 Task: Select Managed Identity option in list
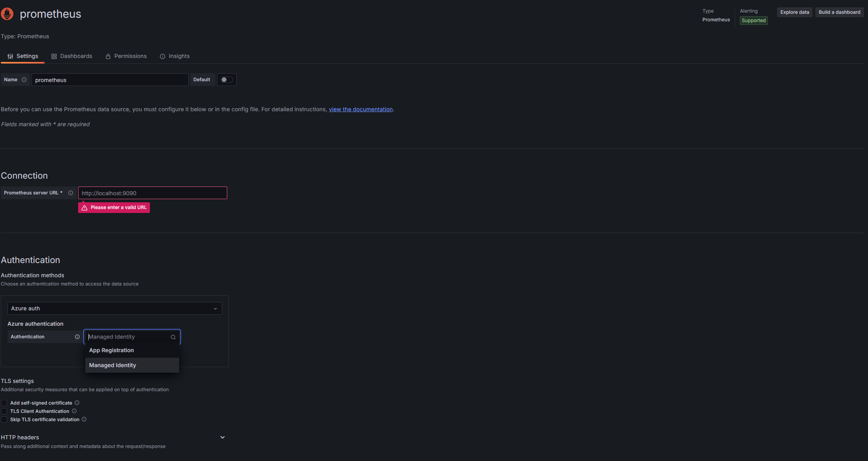132,365
